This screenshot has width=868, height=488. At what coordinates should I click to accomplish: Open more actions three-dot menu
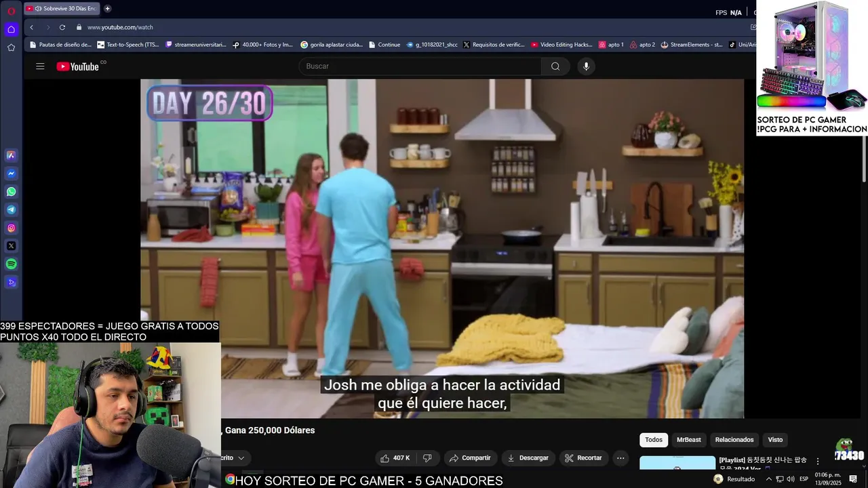pyautogui.click(x=620, y=458)
